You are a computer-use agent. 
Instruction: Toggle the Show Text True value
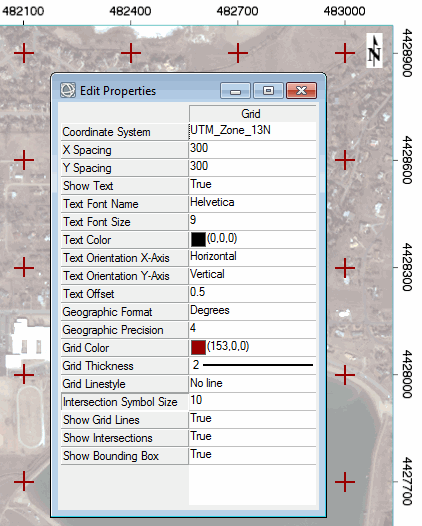(x=253, y=185)
